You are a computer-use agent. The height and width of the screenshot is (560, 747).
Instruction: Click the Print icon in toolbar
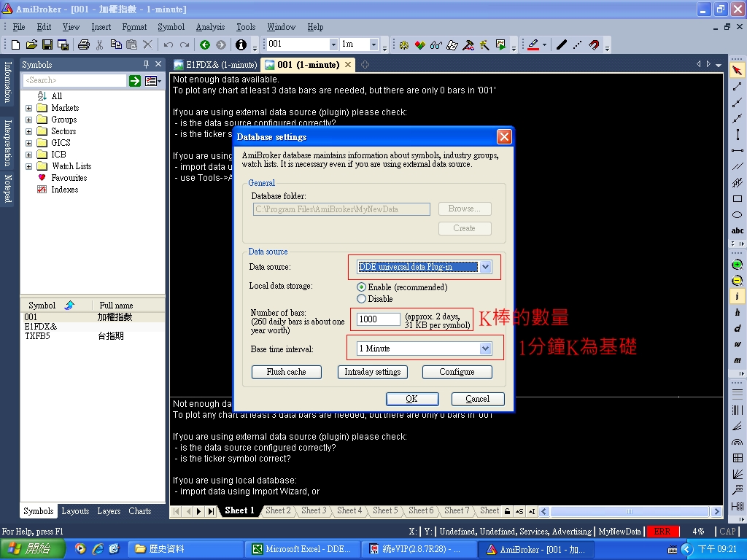pos(84,44)
